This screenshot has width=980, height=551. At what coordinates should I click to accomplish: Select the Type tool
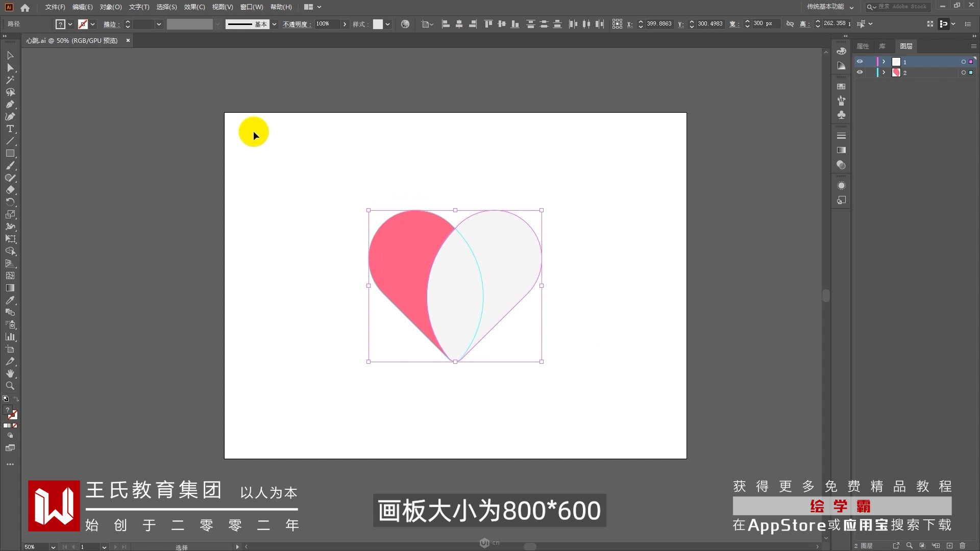pos(10,129)
